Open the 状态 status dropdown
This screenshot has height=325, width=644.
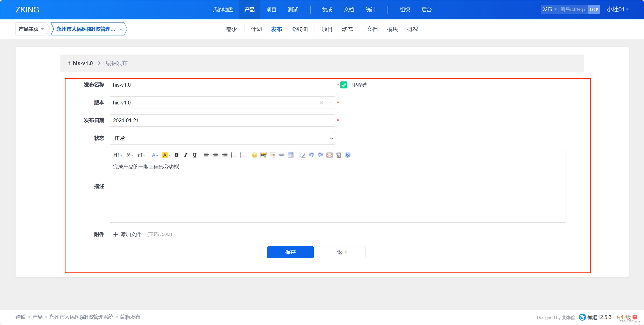click(x=222, y=138)
